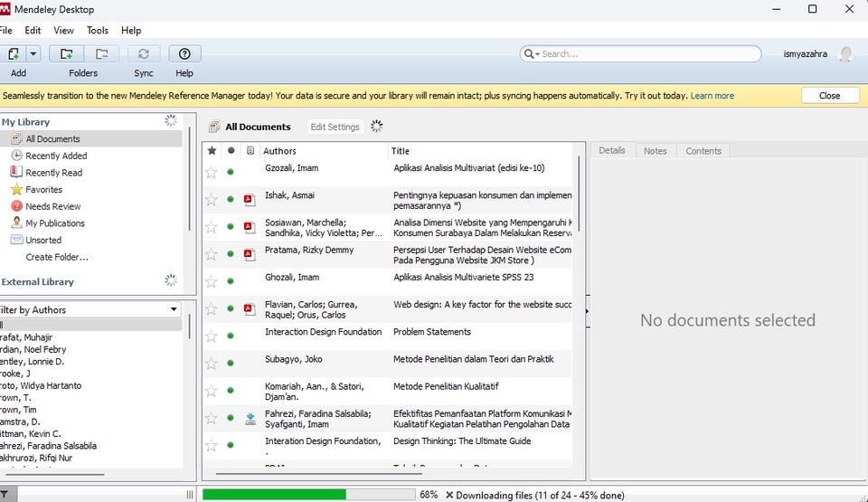The height and width of the screenshot is (502, 868).
Task: Click the panel grip handle in status bar
Action: [190, 495]
